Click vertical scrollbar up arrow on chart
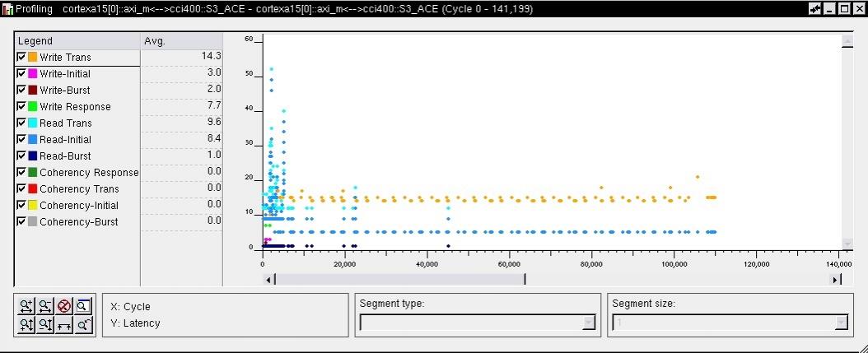 (x=847, y=40)
